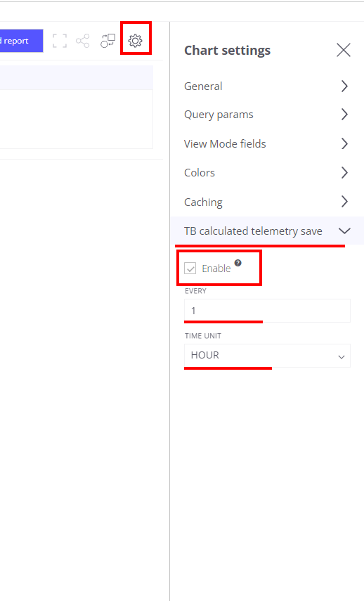364x601 pixels.
Task: Click the help question mark near Enable
Action: coord(238,263)
